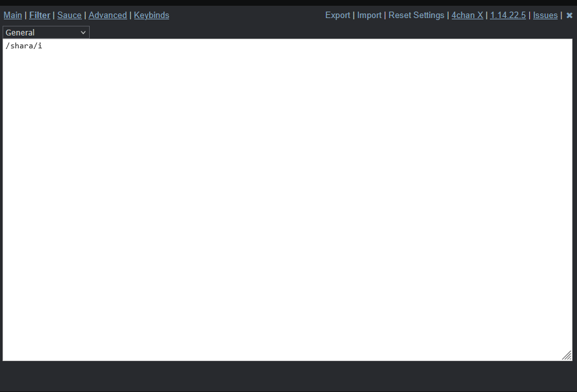
Task: Open version 1.14.22.5 changelog link
Action: [508, 15]
